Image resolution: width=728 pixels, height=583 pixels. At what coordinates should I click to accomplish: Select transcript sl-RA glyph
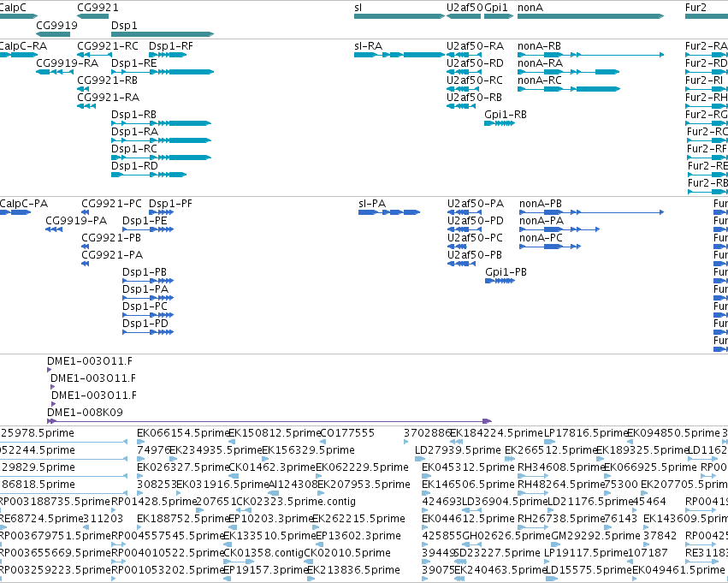(400, 55)
